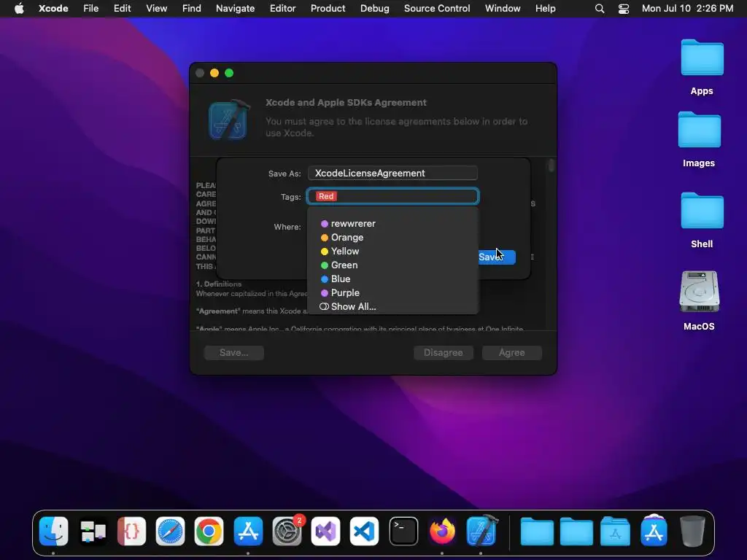Click the Xcode icon in Dock
The image size is (747, 560).
coord(481,531)
